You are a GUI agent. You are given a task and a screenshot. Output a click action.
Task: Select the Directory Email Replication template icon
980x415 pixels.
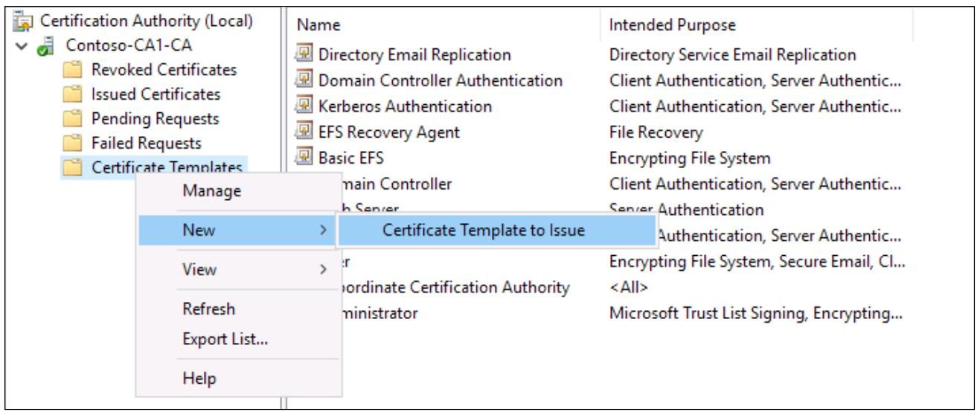(304, 55)
